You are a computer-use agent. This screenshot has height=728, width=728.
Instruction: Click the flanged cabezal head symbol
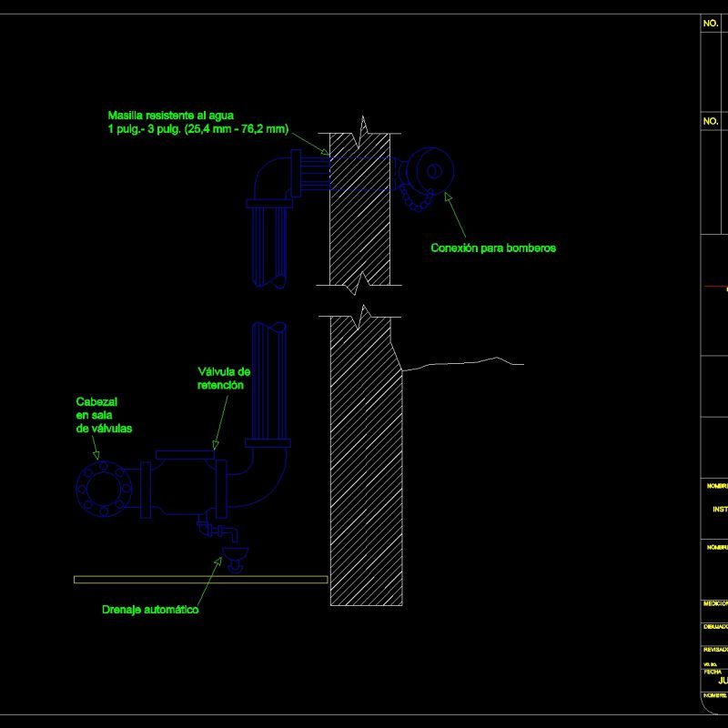[x=106, y=489]
